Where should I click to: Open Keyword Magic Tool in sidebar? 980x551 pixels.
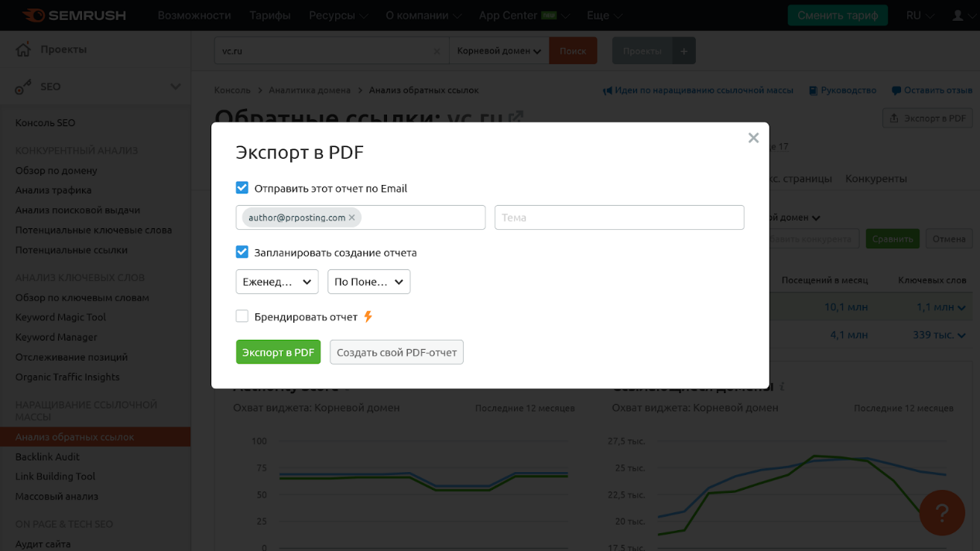coord(60,317)
